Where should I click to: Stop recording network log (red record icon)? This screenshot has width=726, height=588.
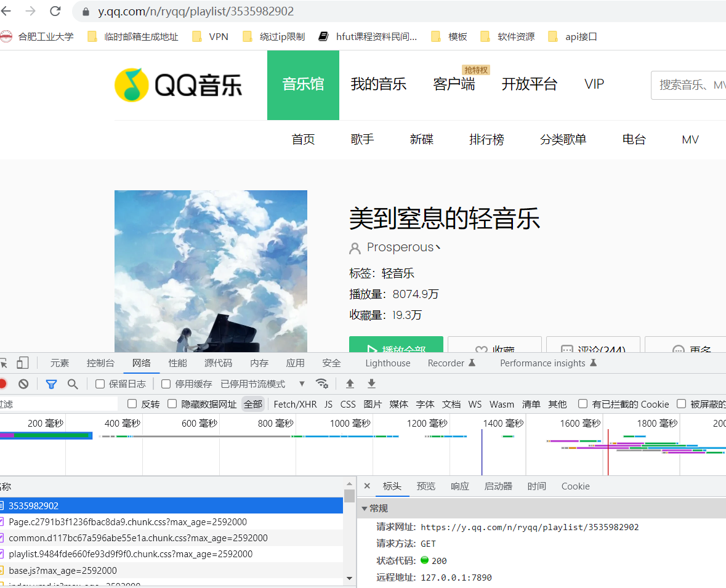pos(4,383)
